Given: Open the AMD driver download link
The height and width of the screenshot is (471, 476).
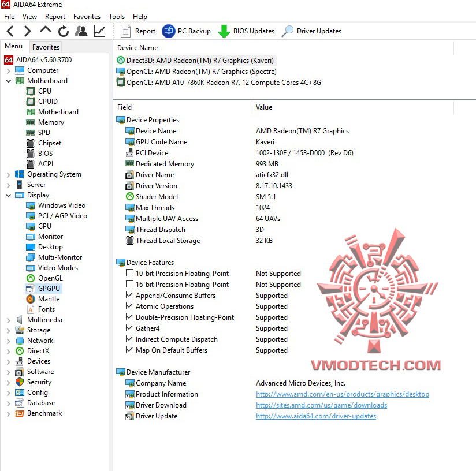Looking at the screenshot, I should (322, 405).
